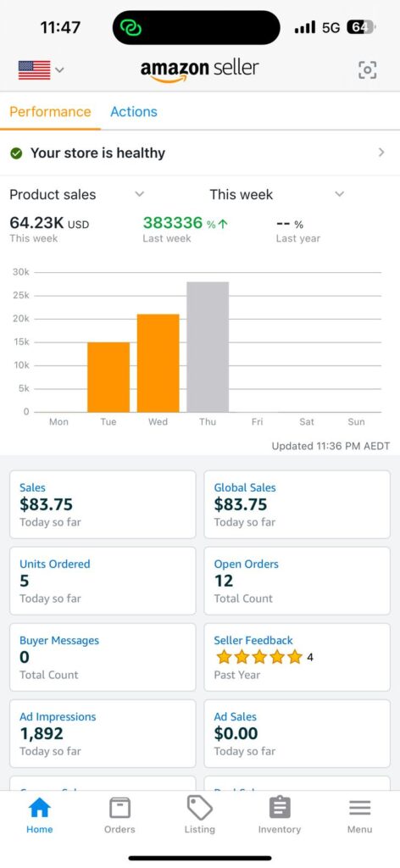The width and height of the screenshot is (400, 868).
Task: Tap the Units Ordered card
Action: (103, 581)
